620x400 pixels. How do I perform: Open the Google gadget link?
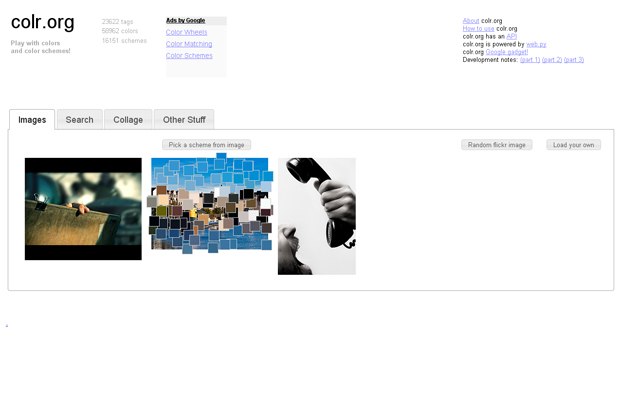pyautogui.click(x=507, y=52)
